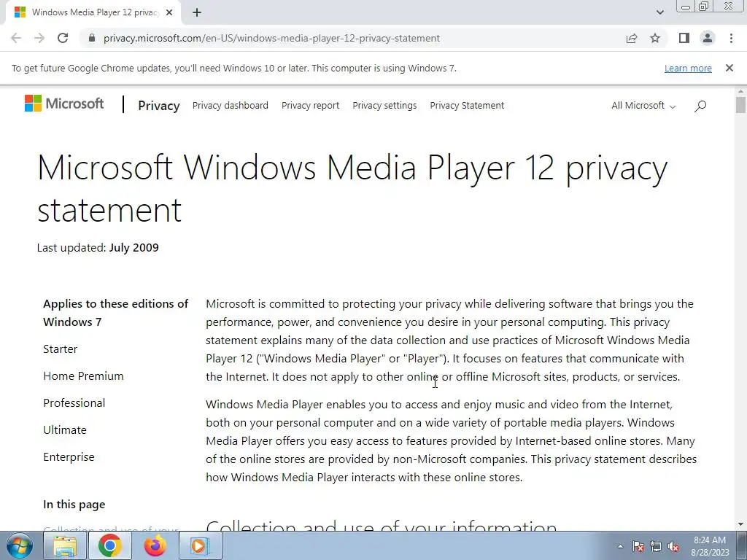Open Windows Media Player taskbar icon
The width and height of the screenshot is (747, 560).
[x=200, y=545]
